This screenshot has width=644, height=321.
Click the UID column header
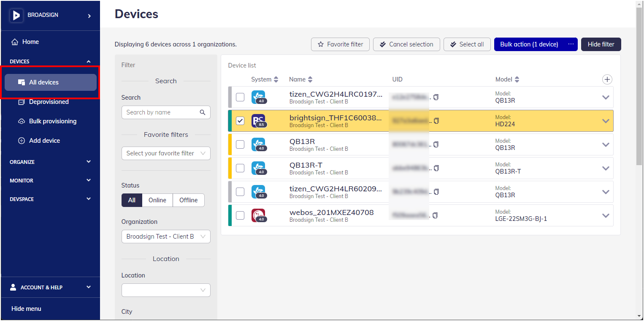(x=397, y=79)
